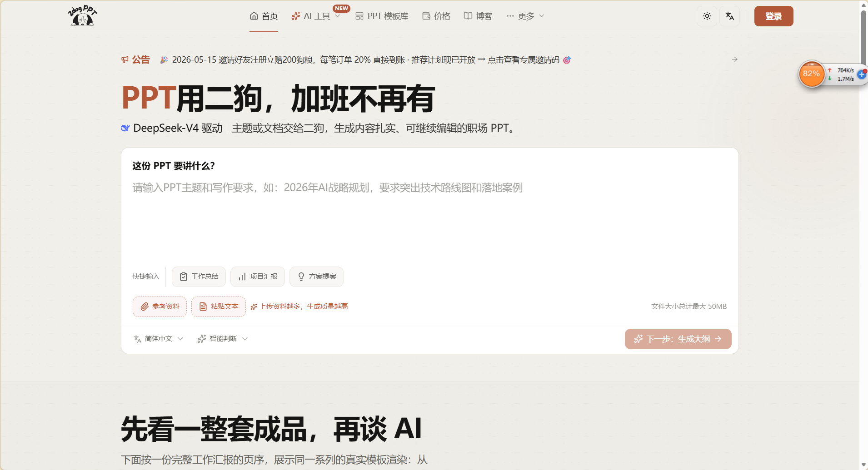This screenshot has width=868, height=470.
Task: Open the language translate icon in header
Action: (x=730, y=16)
